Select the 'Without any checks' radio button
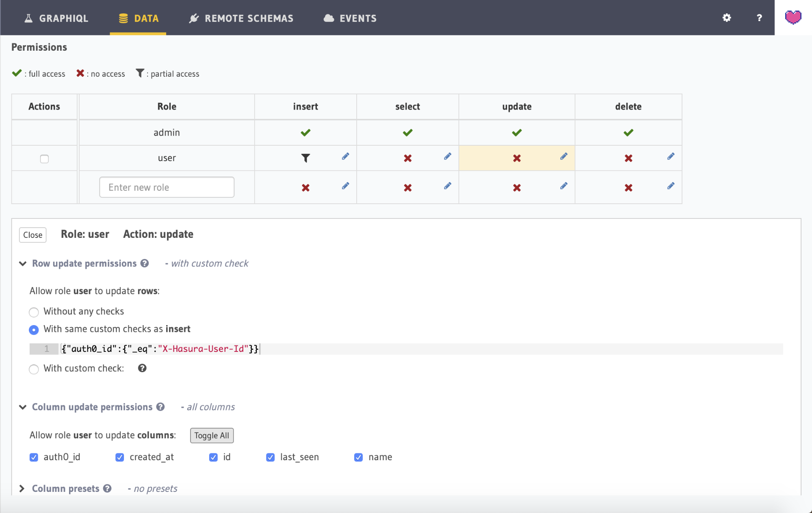 (x=34, y=311)
